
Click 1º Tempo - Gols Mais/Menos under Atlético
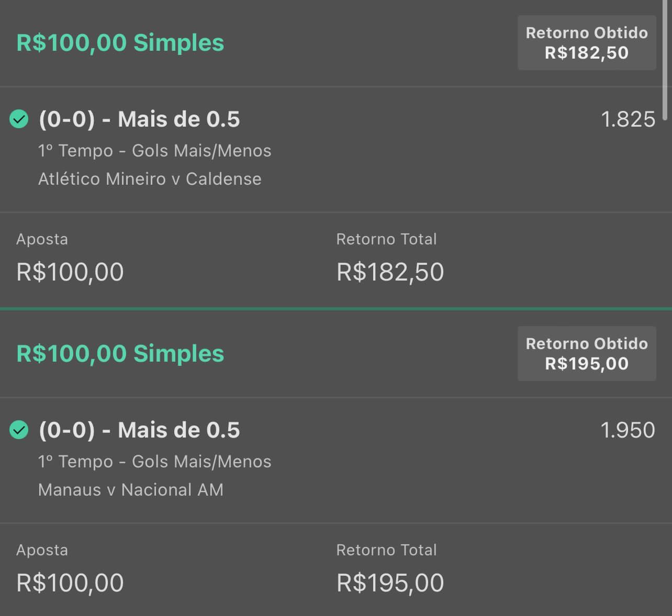[155, 151]
